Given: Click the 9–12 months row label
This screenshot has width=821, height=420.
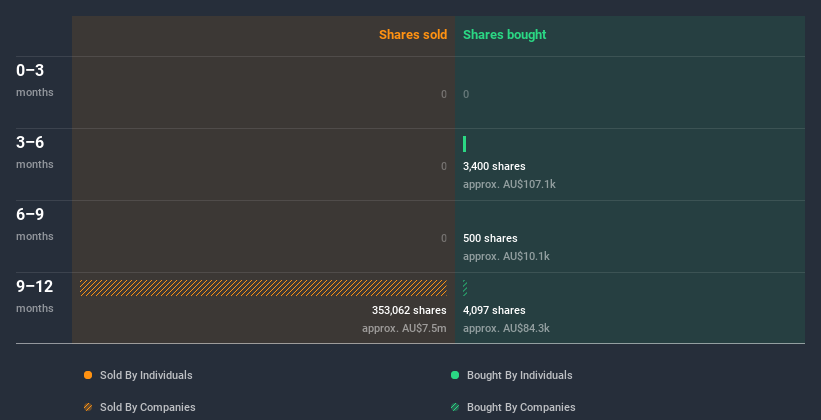Looking at the screenshot, I should click(x=35, y=296).
